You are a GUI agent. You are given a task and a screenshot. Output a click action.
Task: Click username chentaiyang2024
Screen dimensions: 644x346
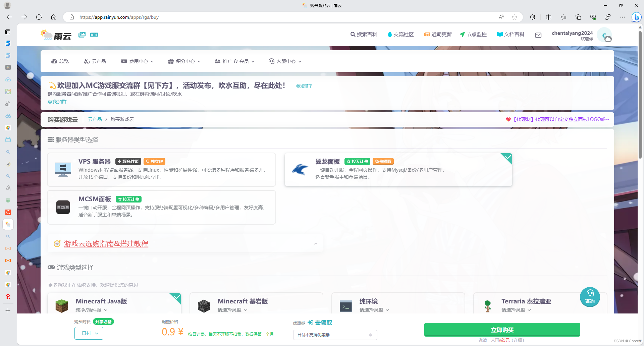(572, 33)
